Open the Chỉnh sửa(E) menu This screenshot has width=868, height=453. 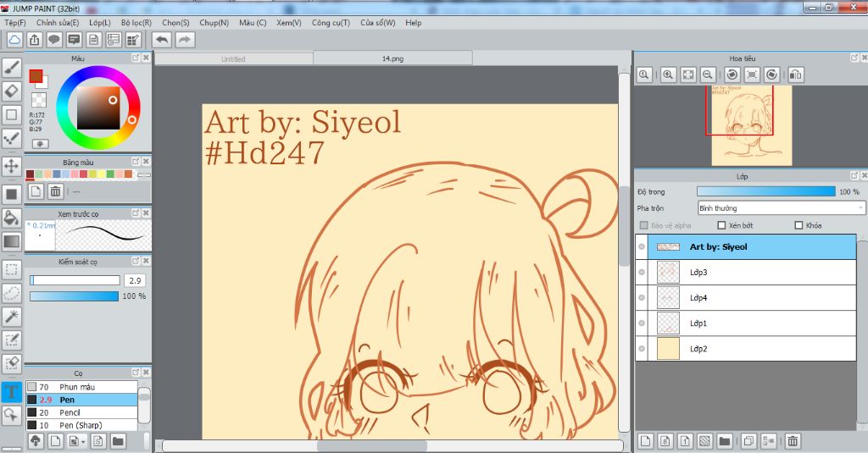click(x=58, y=23)
